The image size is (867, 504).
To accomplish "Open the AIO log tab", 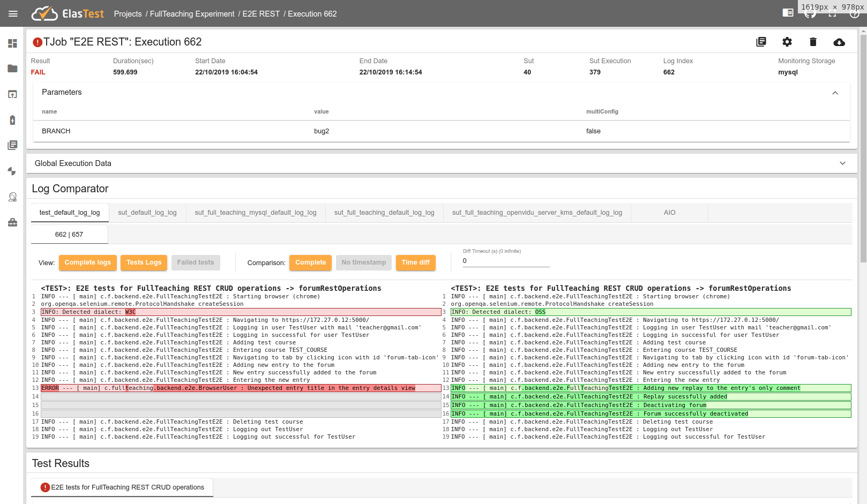I will coord(669,213).
